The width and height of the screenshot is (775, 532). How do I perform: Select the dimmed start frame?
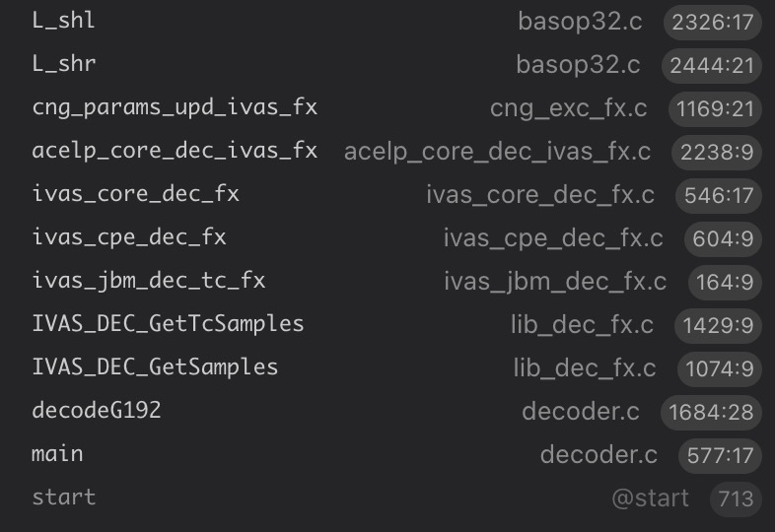(64, 498)
